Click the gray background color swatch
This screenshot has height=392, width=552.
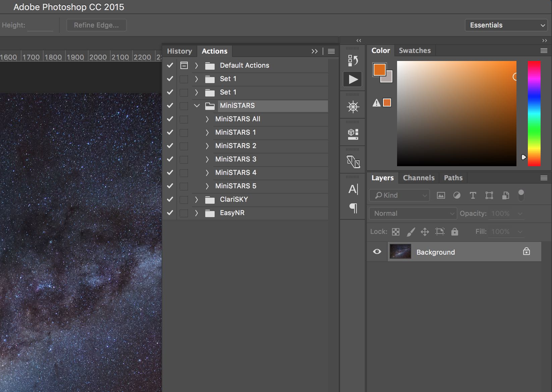389,79
